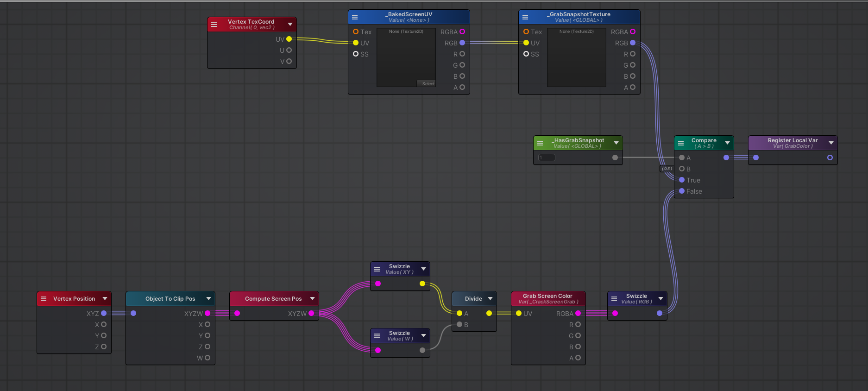This screenshot has height=391, width=868.
Task: Open the Divide node dropdown arrow
Action: point(490,299)
